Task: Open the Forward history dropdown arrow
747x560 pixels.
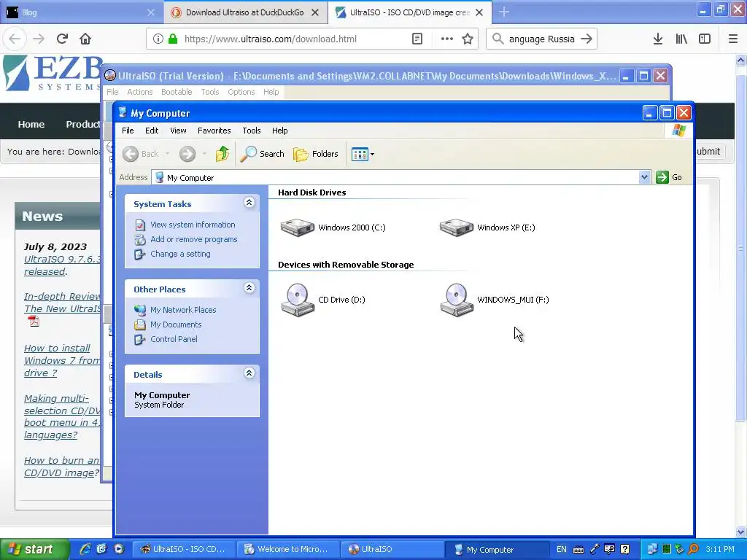Action: [204, 154]
